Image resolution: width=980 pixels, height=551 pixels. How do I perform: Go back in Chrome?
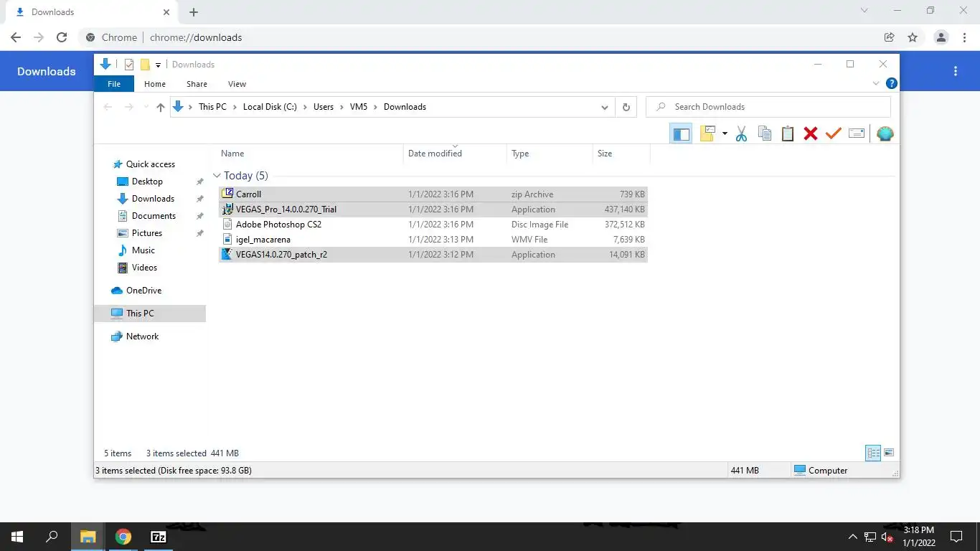click(16, 37)
